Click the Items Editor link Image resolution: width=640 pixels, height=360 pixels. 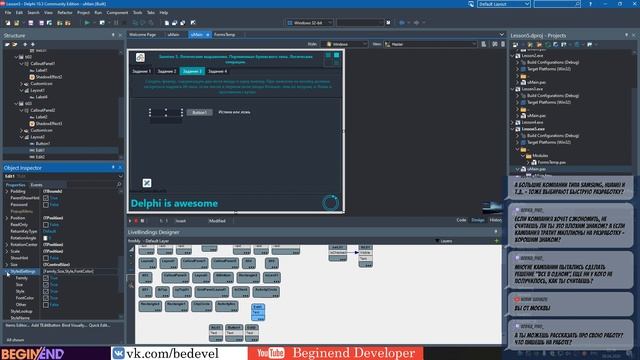click(x=17, y=325)
